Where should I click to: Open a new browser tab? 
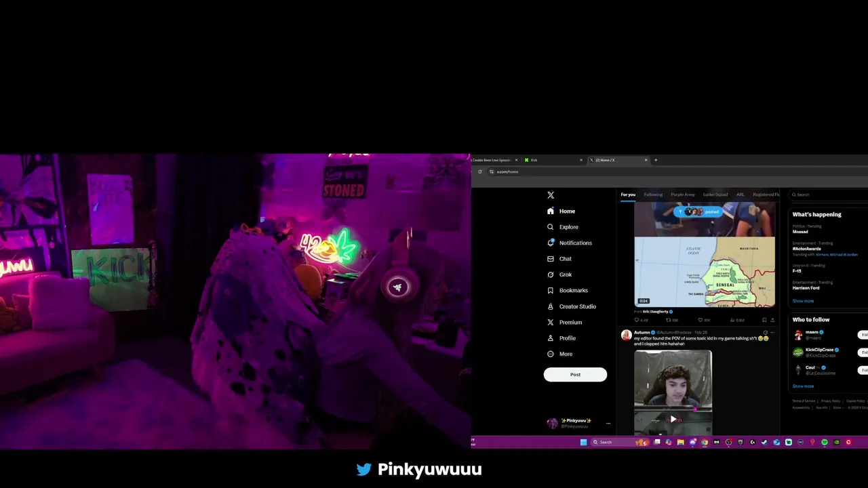click(x=656, y=160)
